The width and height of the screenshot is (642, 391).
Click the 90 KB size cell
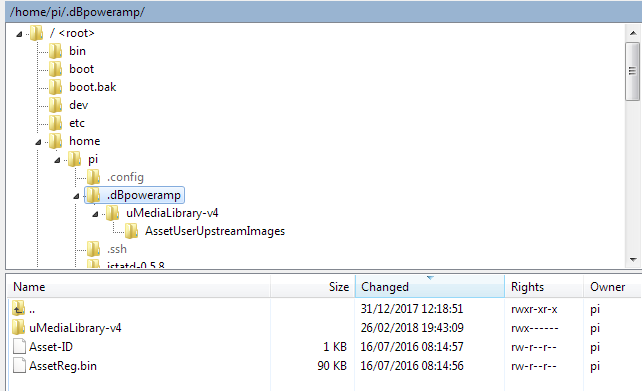[x=332, y=366]
